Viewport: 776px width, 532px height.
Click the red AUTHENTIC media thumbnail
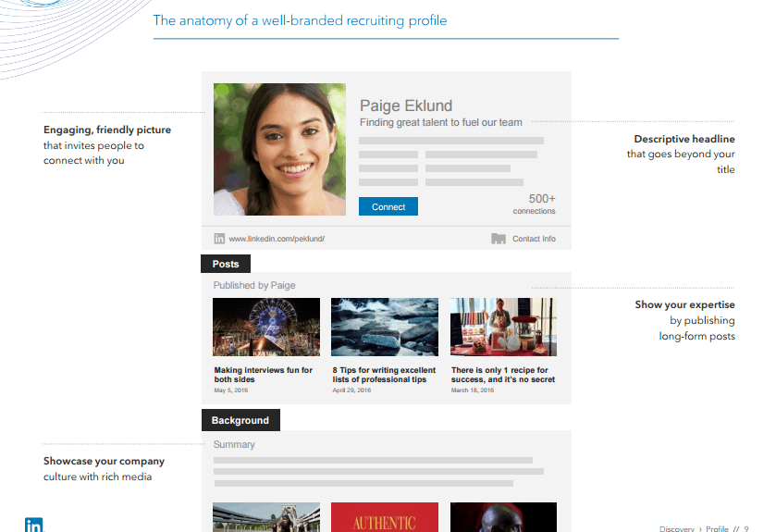pyautogui.click(x=385, y=518)
